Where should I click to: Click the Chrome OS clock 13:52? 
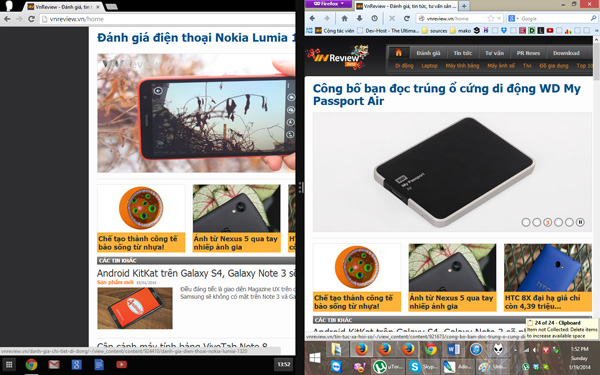tap(284, 365)
